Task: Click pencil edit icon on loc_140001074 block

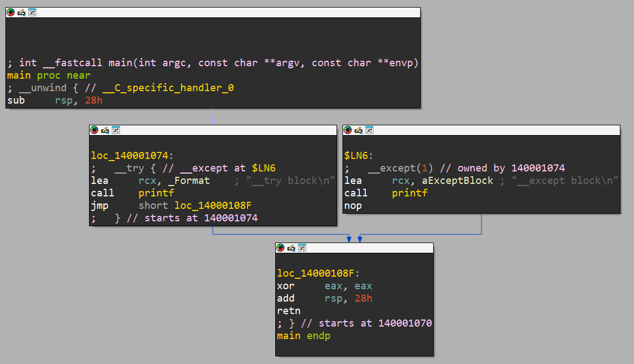Action: click(x=105, y=130)
